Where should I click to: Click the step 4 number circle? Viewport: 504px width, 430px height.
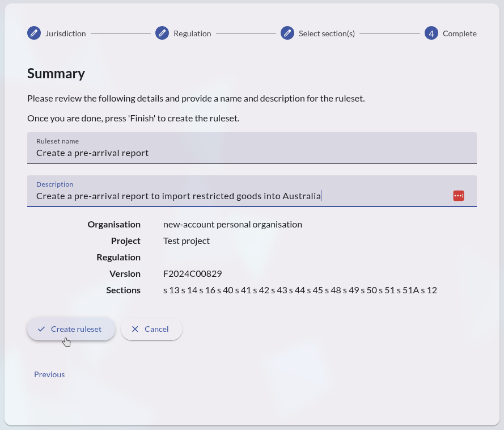click(431, 33)
